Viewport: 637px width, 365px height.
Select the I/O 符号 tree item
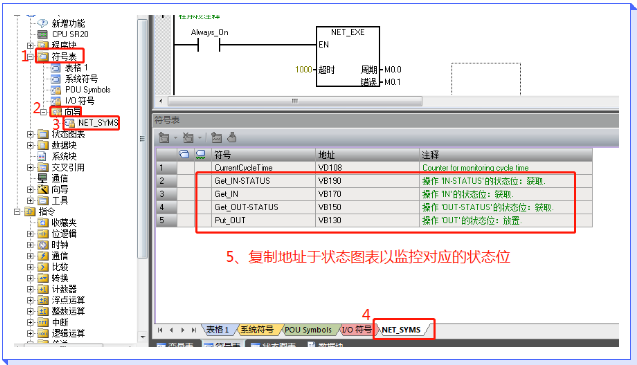coord(80,101)
